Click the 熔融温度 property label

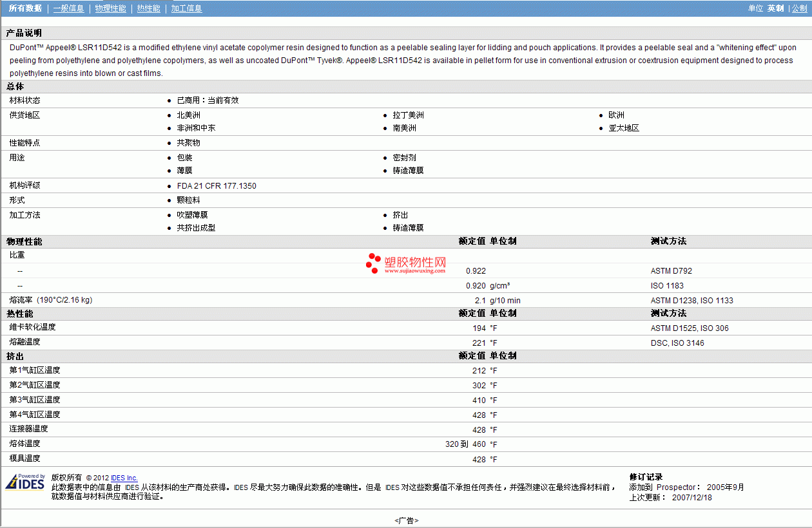24,342
